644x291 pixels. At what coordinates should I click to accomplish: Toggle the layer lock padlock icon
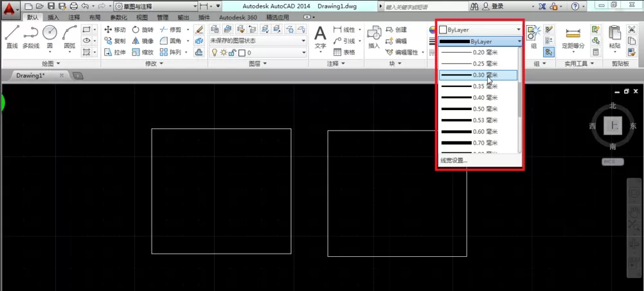(x=232, y=53)
